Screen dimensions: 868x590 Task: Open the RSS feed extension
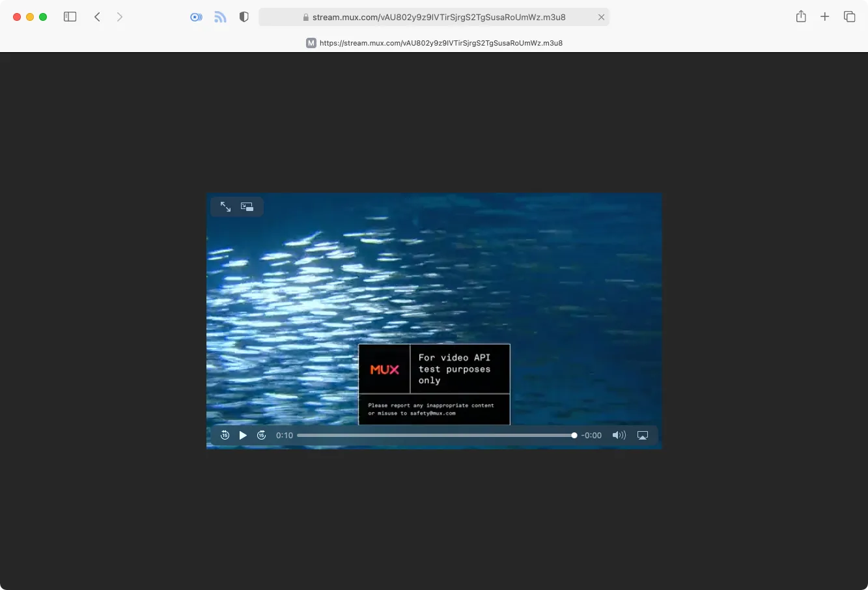coord(220,17)
